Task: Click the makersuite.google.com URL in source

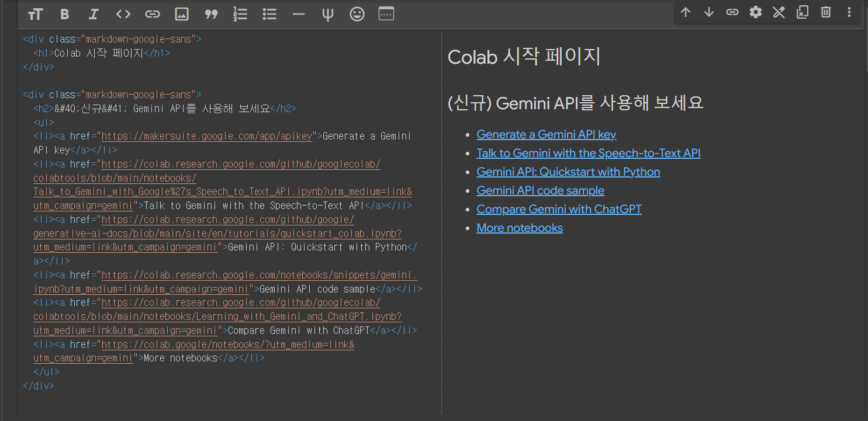Action: pyautogui.click(x=207, y=136)
